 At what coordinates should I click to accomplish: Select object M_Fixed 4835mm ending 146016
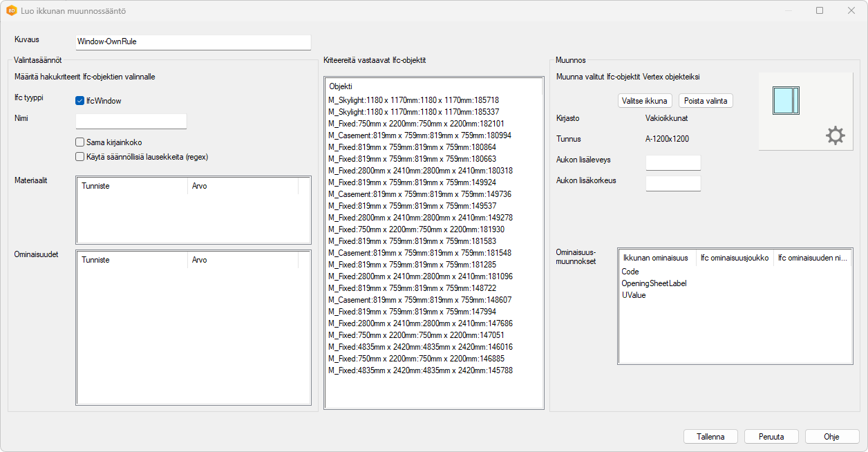pos(420,347)
